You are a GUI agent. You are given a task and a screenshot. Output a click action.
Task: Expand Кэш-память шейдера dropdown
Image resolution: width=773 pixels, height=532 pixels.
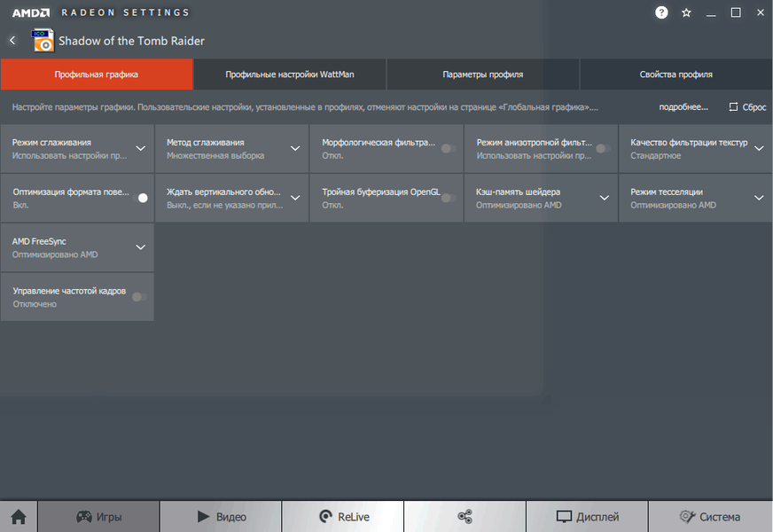pos(604,198)
